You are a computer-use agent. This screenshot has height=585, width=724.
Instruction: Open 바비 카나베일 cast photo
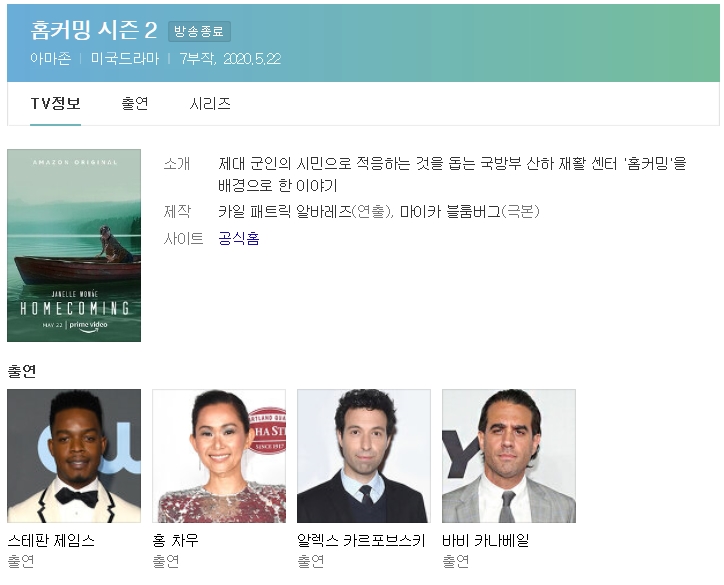pyautogui.click(x=509, y=456)
